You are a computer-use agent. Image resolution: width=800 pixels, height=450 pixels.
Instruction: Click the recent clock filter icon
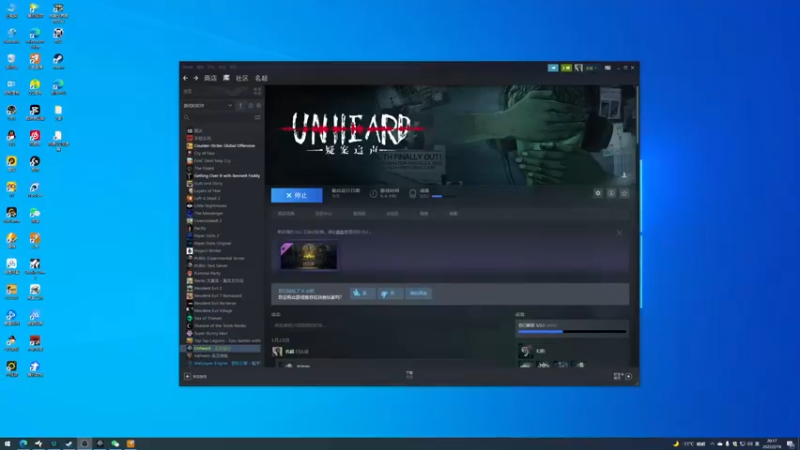click(x=250, y=106)
